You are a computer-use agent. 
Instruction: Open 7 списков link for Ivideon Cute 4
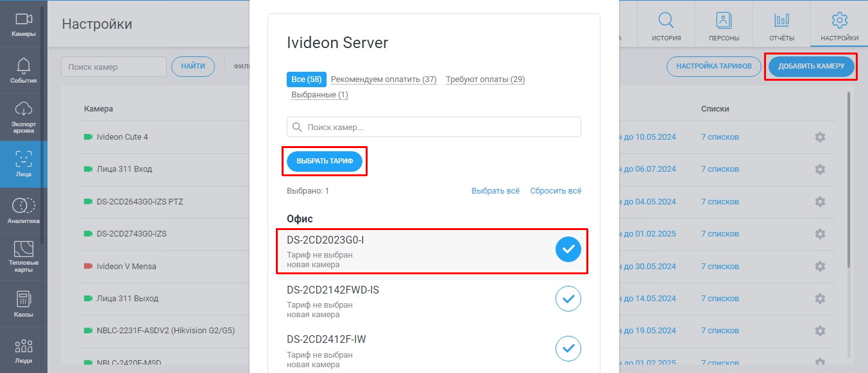pyautogui.click(x=720, y=137)
